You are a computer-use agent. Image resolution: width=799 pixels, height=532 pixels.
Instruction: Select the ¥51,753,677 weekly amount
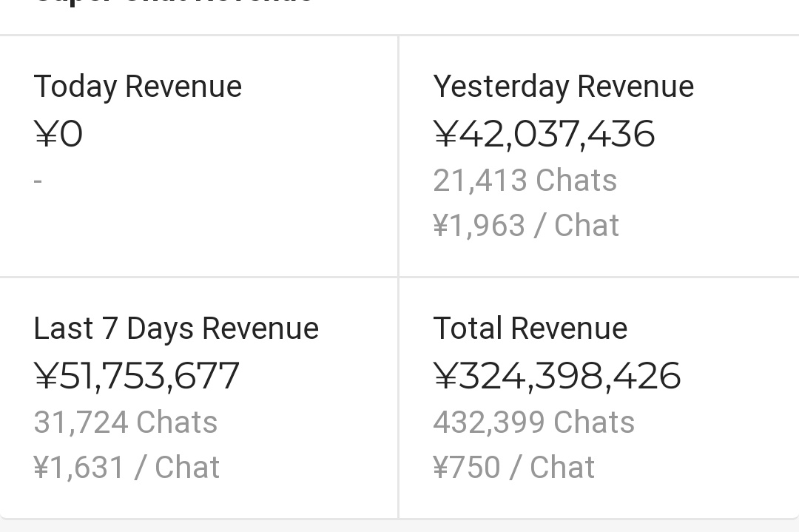[137, 376]
